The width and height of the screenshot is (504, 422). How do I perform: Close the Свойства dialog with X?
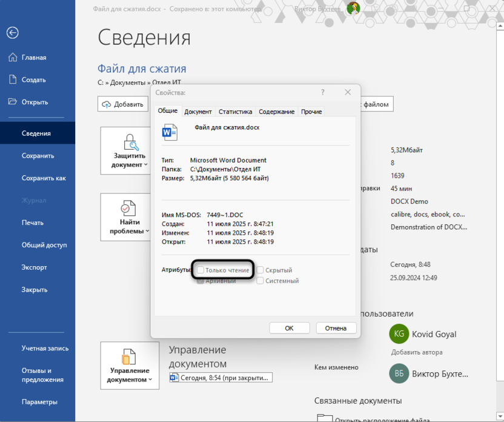pos(348,92)
